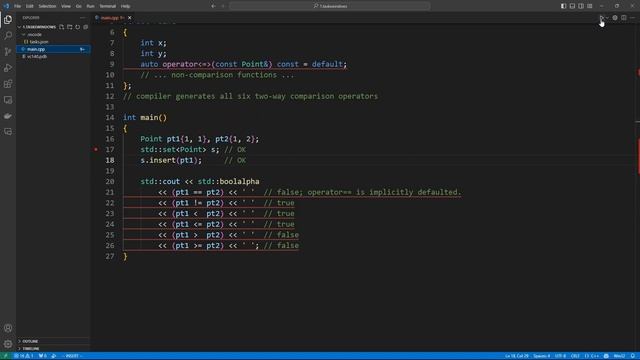Open the Remote Explorer view
640x360 pixels.
[x=8, y=100]
